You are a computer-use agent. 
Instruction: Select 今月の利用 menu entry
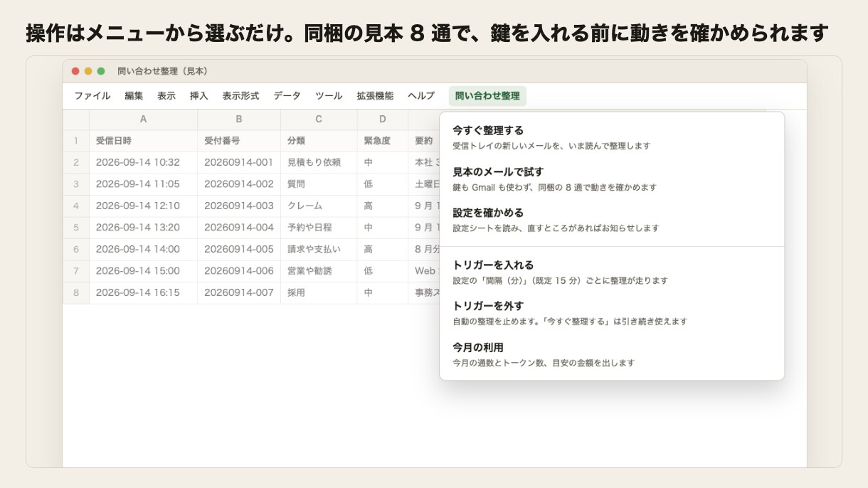pos(612,354)
